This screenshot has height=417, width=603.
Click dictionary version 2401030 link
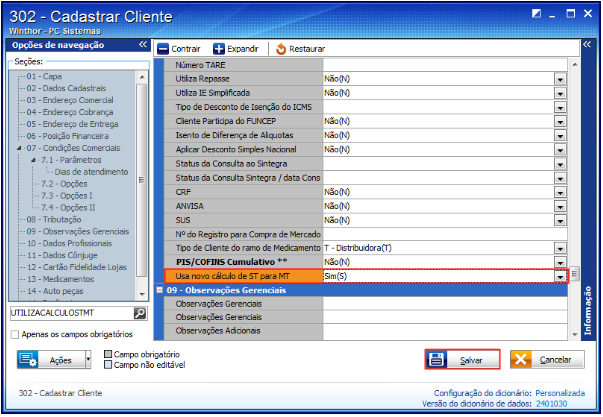(551, 404)
